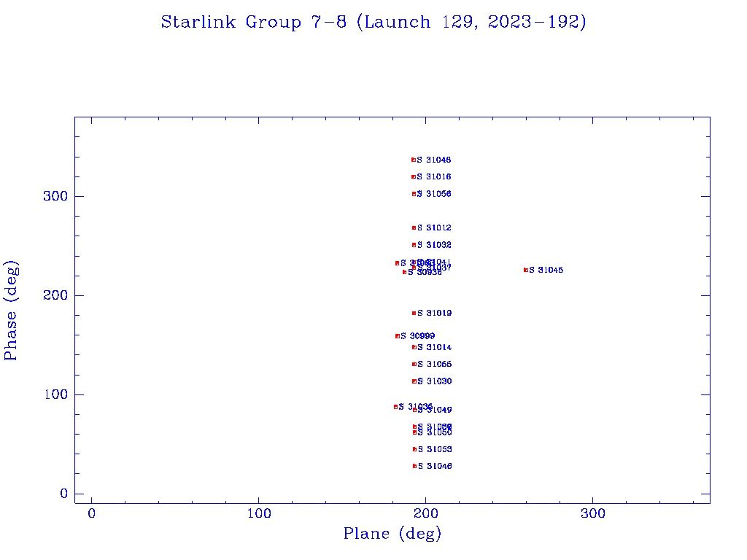Click the red marker next to S 31045

[x=526, y=270]
